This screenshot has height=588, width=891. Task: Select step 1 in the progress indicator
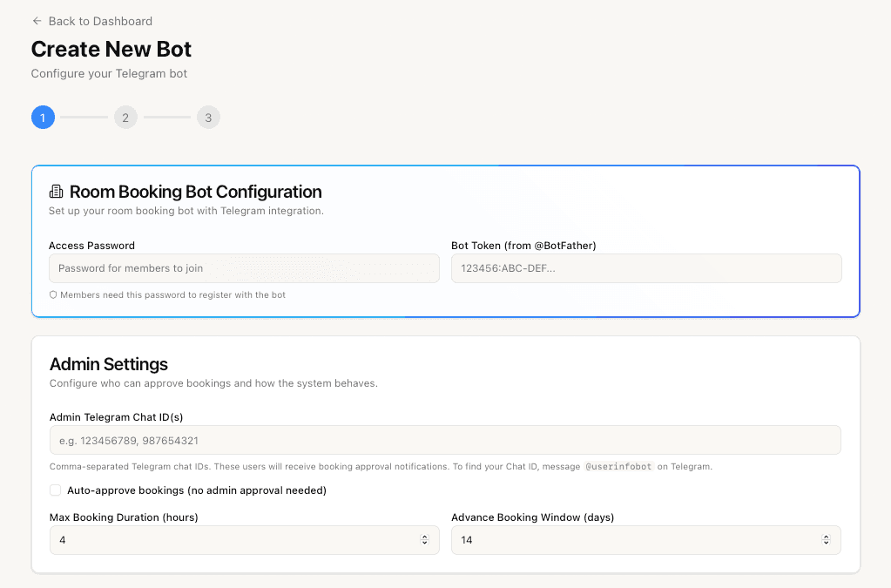[43, 118]
